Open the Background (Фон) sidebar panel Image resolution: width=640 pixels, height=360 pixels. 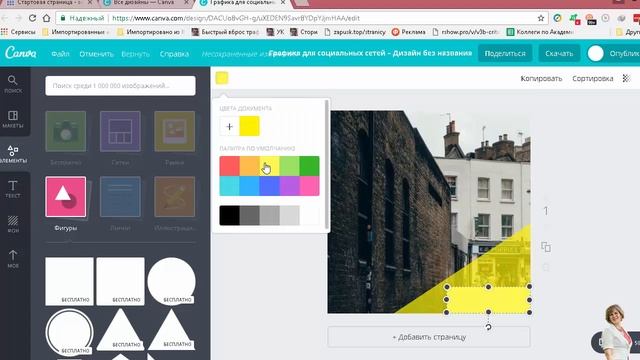(13, 224)
